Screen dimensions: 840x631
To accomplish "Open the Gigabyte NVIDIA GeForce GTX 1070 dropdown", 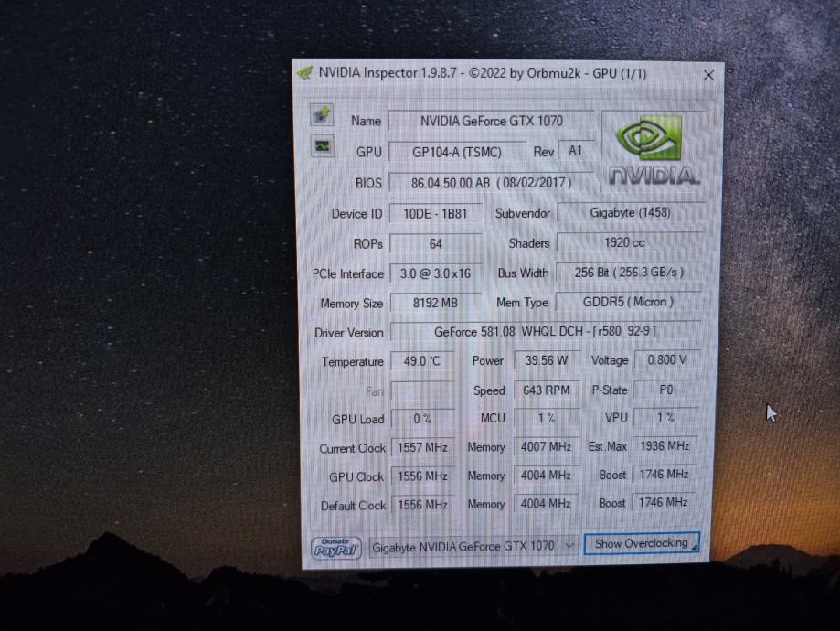I will [472, 546].
